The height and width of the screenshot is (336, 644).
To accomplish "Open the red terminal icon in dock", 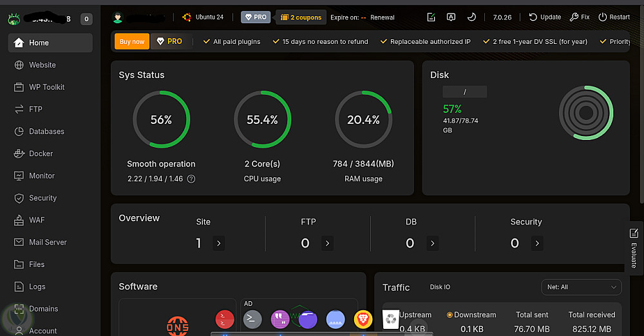I will tap(225, 319).
